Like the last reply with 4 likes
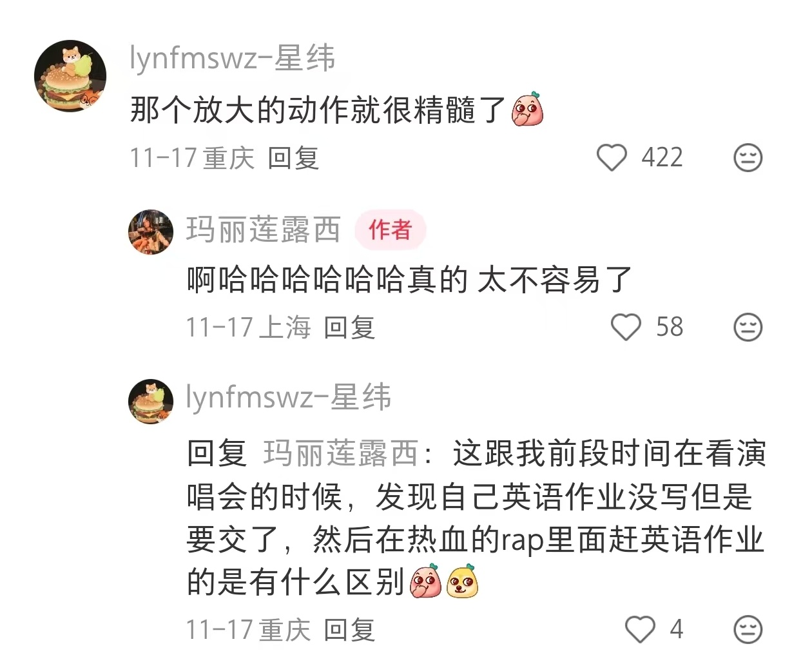This screenshot has height=655, width=812. coord(640,629)
